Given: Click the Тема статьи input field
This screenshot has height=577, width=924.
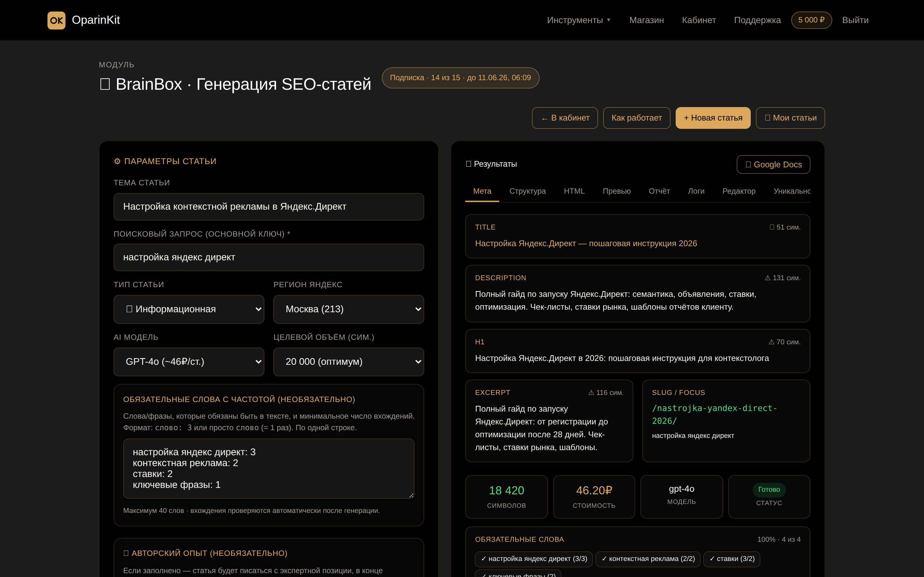Looking at the screenshot, I should point(269,206).
